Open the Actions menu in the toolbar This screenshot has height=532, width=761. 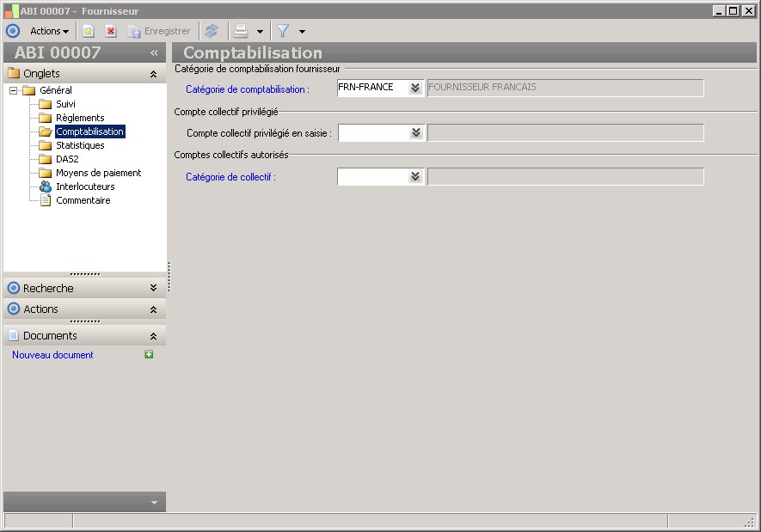[x=50, y=31]
